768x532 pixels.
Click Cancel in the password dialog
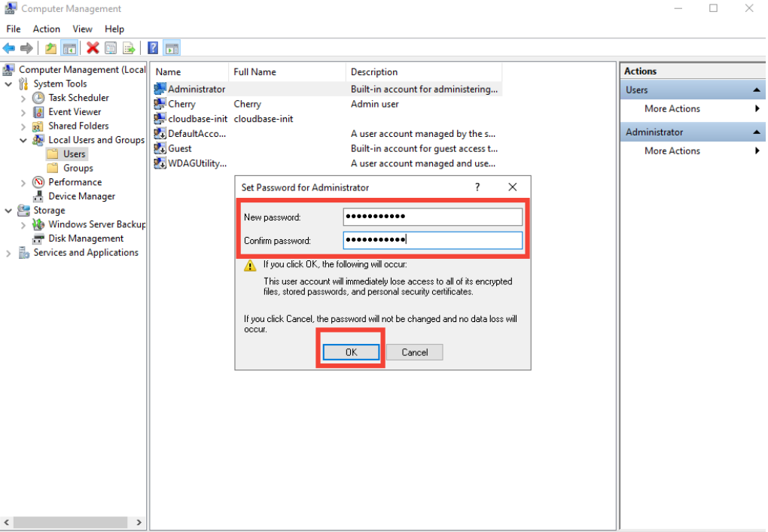[x=414, y=352]
